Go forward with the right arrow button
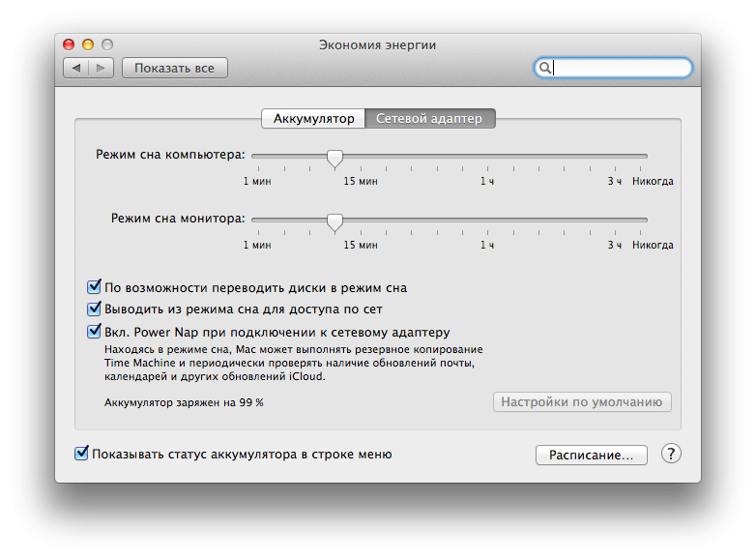The image size is (756, 559). click(101, 68)
